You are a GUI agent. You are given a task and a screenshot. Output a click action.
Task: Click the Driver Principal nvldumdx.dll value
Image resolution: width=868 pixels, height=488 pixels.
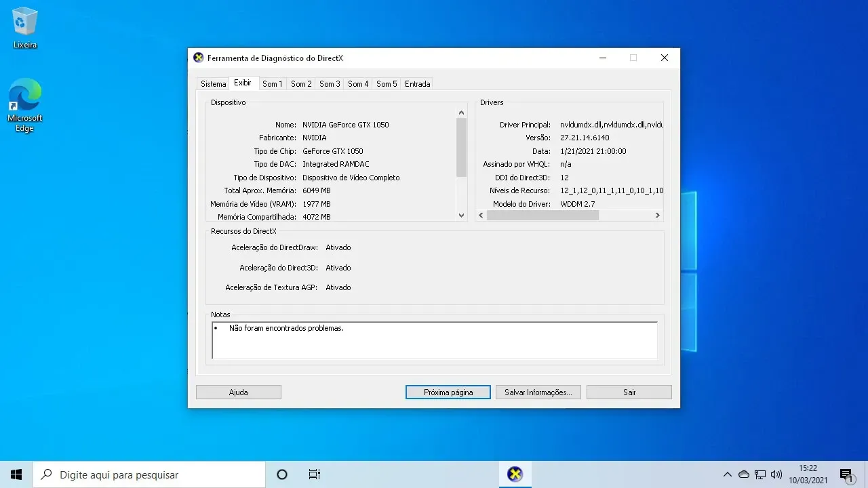click(x=612, y=125)
